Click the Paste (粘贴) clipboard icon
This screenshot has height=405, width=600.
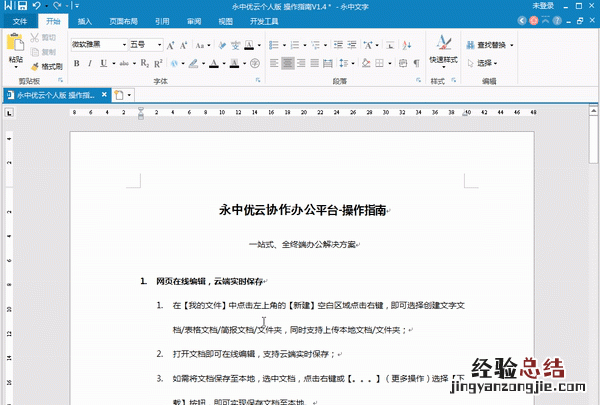(14, 47)
